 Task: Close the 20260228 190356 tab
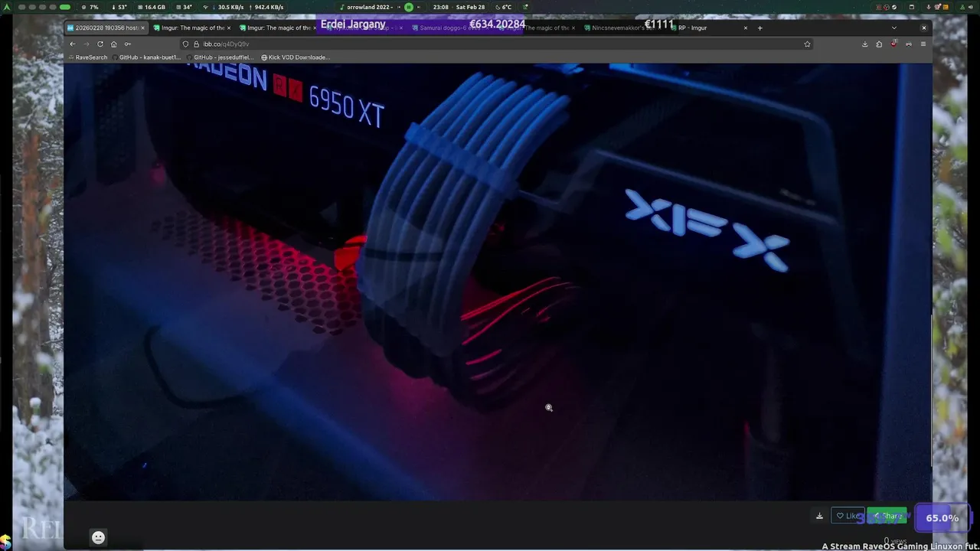pyautogui.click(x=142, y=28)
